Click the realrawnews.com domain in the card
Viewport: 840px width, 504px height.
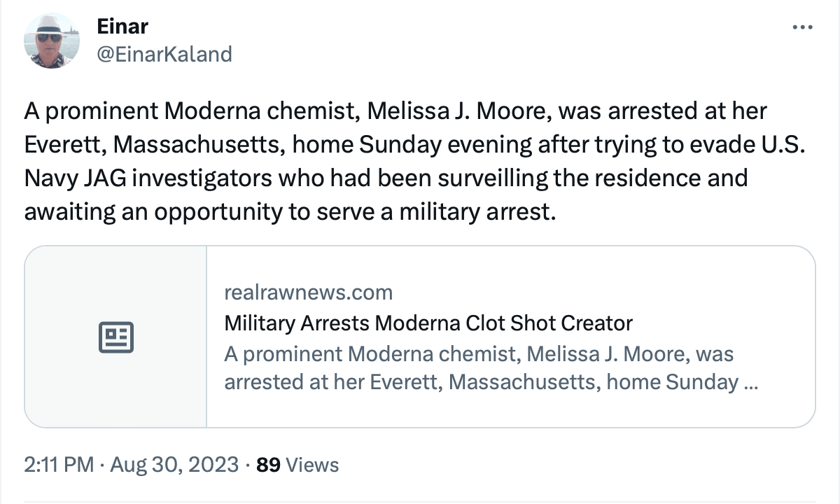coord(308,292)
